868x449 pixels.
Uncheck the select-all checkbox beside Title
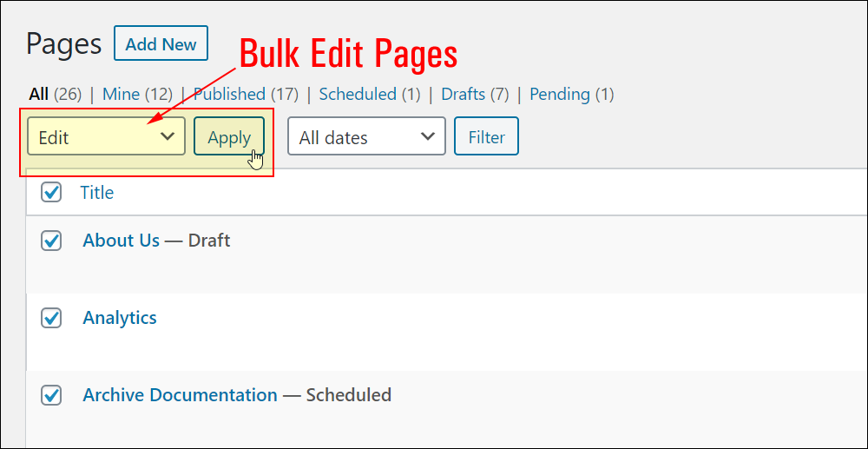(x=51, y=192)
